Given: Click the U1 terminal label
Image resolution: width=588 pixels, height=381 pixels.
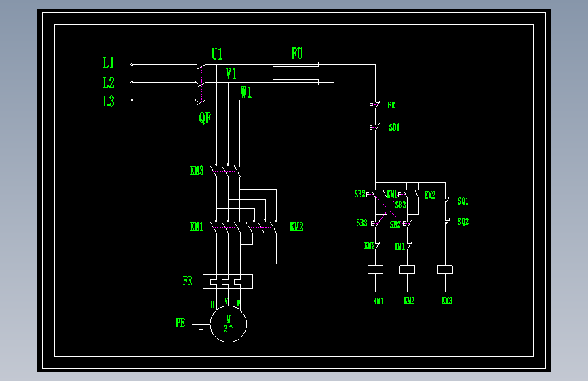Looking at the screenshot, I should 217,54.
